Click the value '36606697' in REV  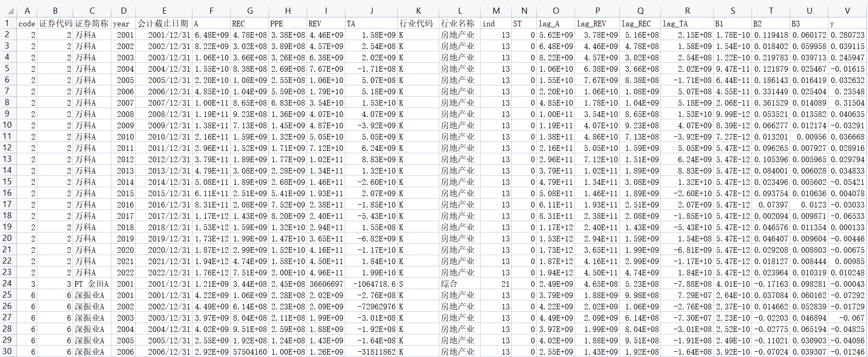click(x=326, y=284)
